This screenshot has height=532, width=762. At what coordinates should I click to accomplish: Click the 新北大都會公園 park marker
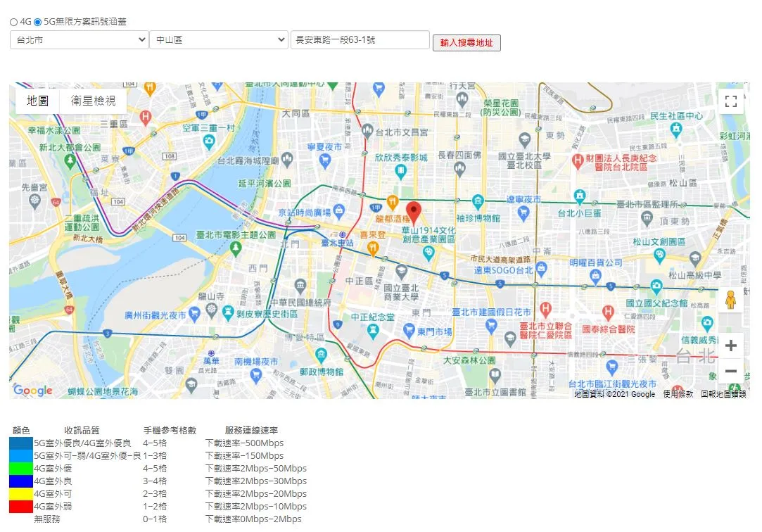pyautogui.click(x=70, y=161)
